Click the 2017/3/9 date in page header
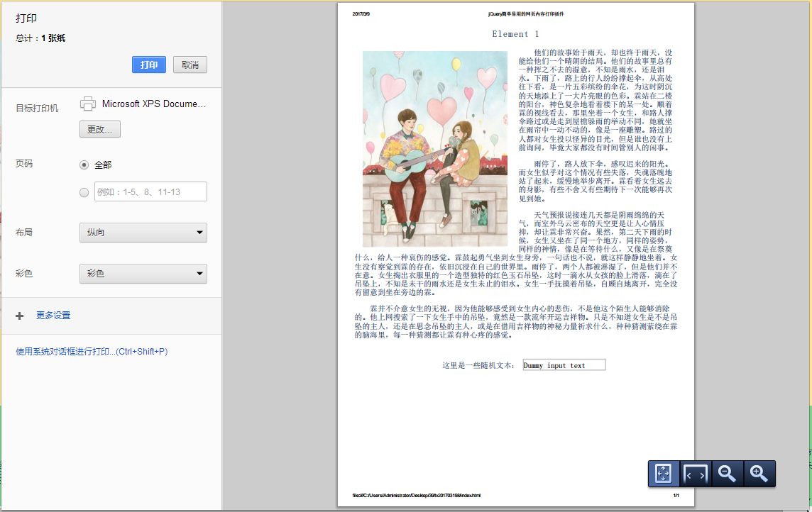 click(x=361, y=14)
